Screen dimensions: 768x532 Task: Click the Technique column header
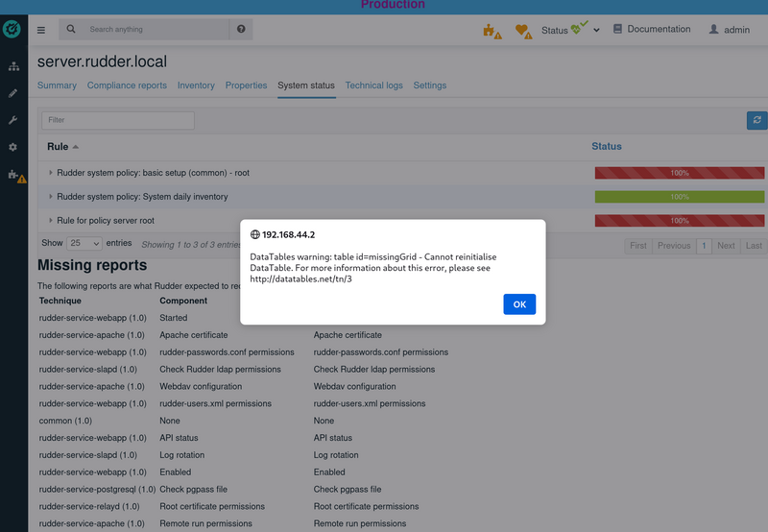pyautogui.click(x=60, y=301)
